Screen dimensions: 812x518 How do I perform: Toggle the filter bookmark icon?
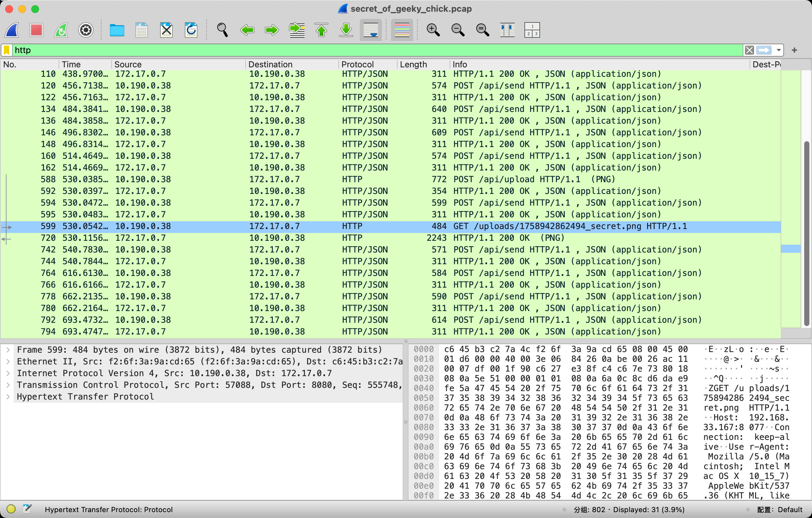(7, 50)
